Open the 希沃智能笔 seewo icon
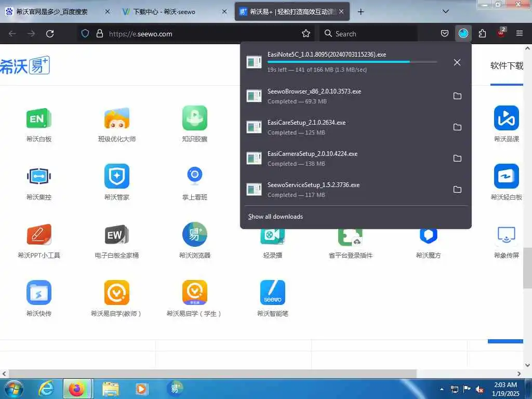Image resolution: width=532 pixels, height=399 pixels. (x=272, y=292)
